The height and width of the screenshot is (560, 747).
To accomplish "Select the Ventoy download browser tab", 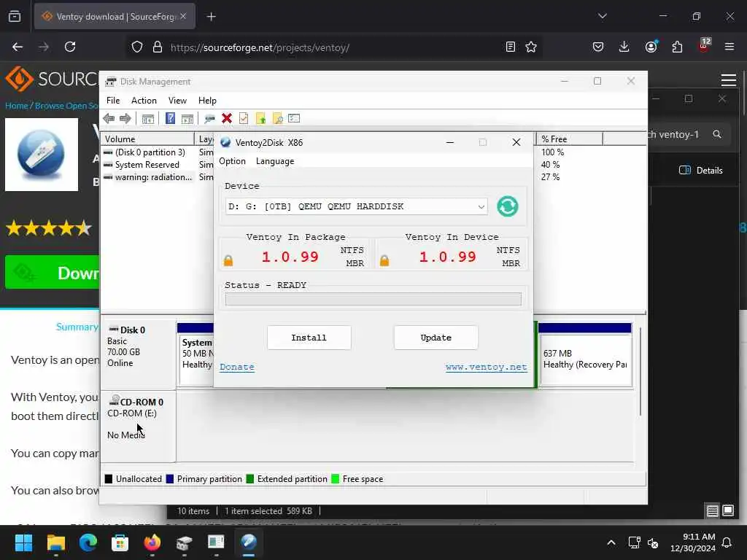I will pyautogui.click(x=115, y=16).
